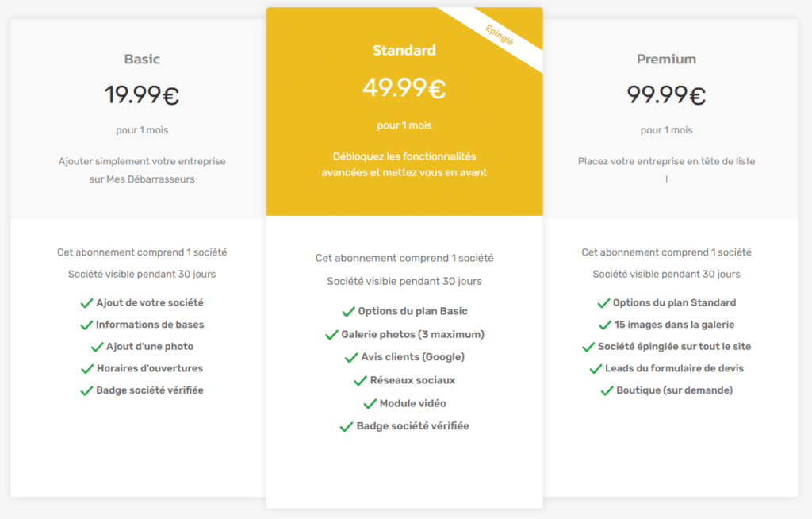Viewport: 812px width, 519px height.
Task: Click checkmark beside Horaires d'ouvertures
Action: [86, 369]
